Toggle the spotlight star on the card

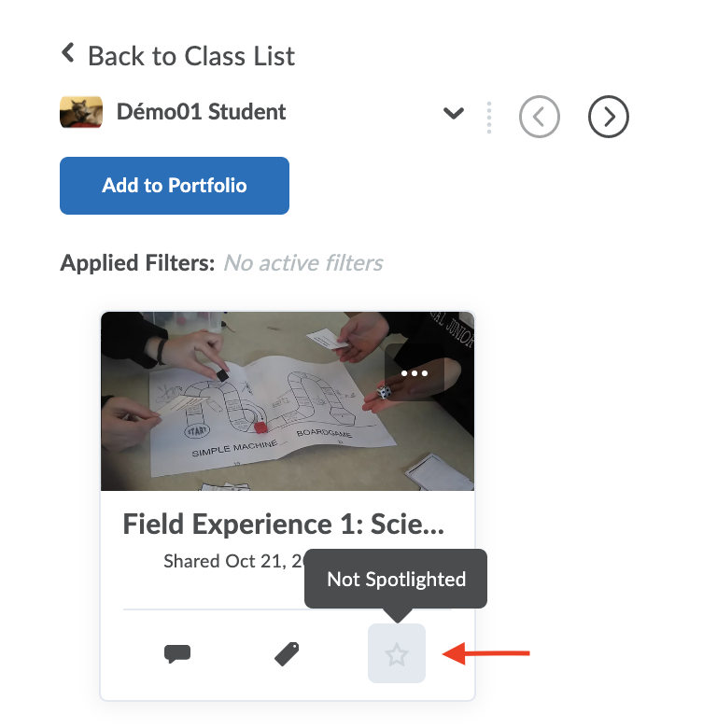click(x=397, y=654)
